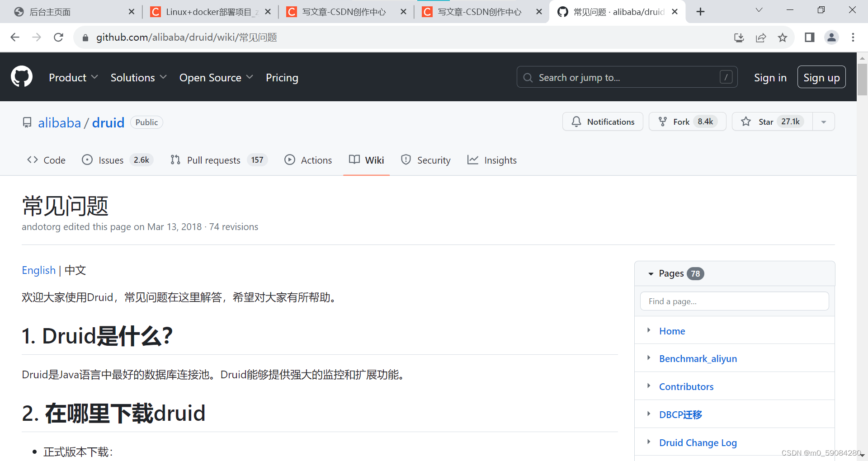Screen dimensions: 868x461
Task: Share the current page via browser share icon
Action: tap(761, 38)
